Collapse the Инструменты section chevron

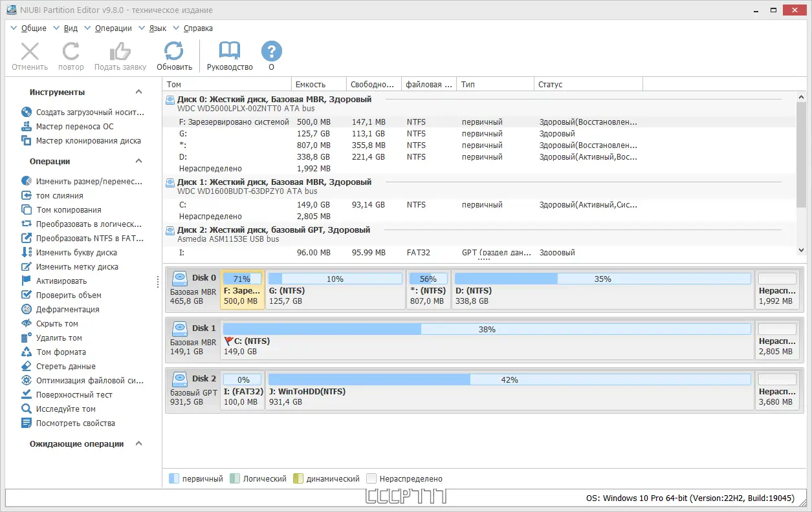(x=138, y=92)
